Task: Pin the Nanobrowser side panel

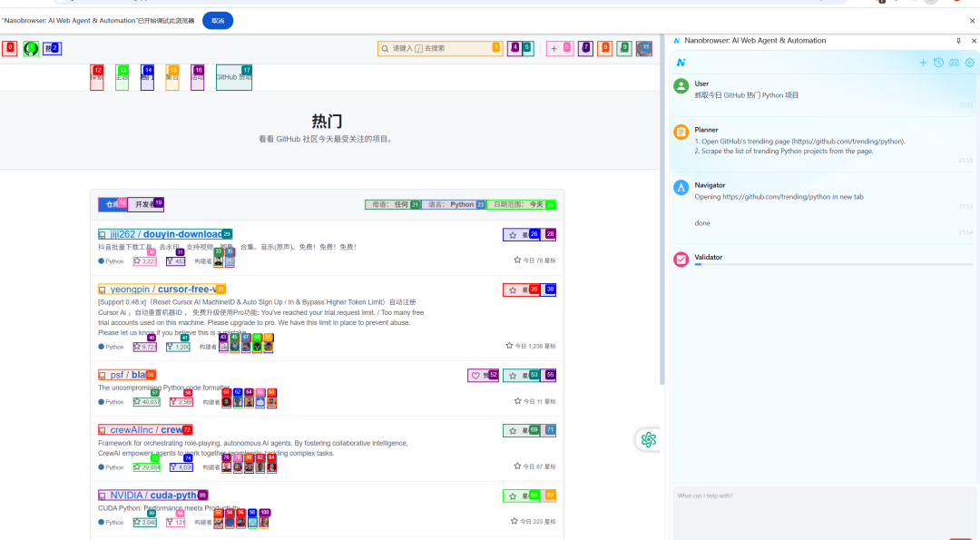Action: point(958,41)
